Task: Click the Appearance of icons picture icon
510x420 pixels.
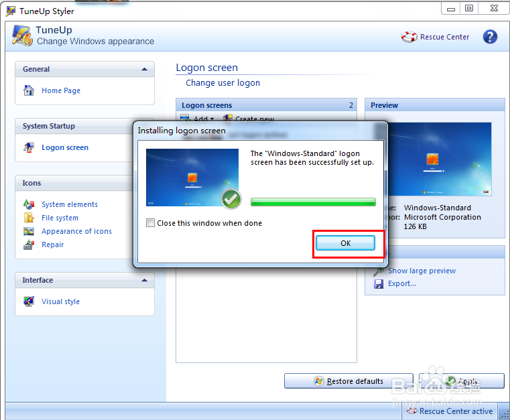Action: pos(29,231)
